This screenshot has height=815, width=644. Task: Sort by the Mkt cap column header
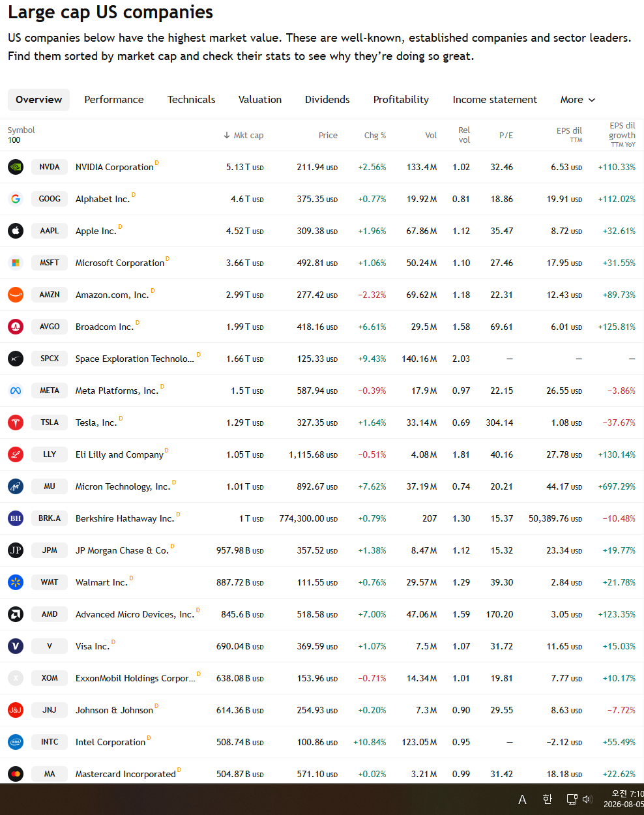(x=243, y=136)
